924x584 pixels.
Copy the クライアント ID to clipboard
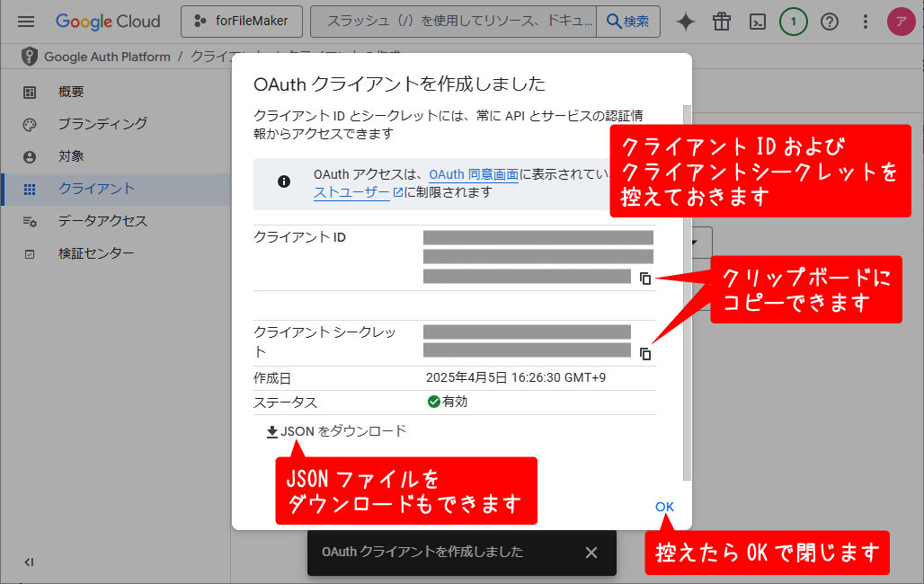click(x=645, y=279)
